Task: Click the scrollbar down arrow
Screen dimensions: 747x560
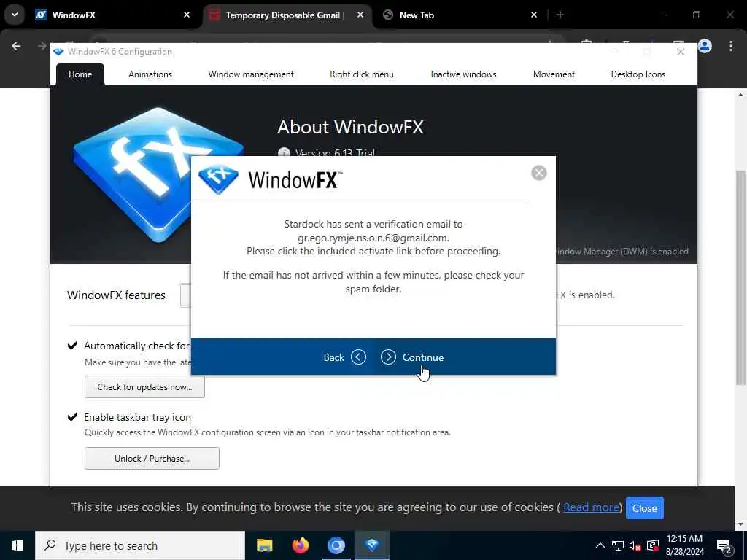Action: point(740,524)
